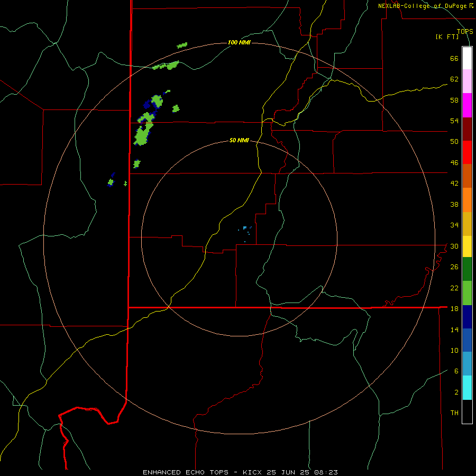
Task: Click the 42 value on the scale
Action: coord(454,184)
